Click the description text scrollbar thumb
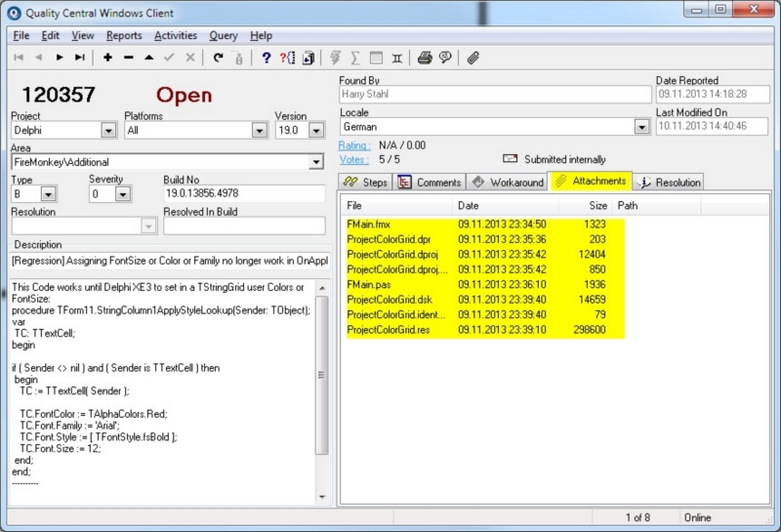781x532 pixels. [322, 375]
